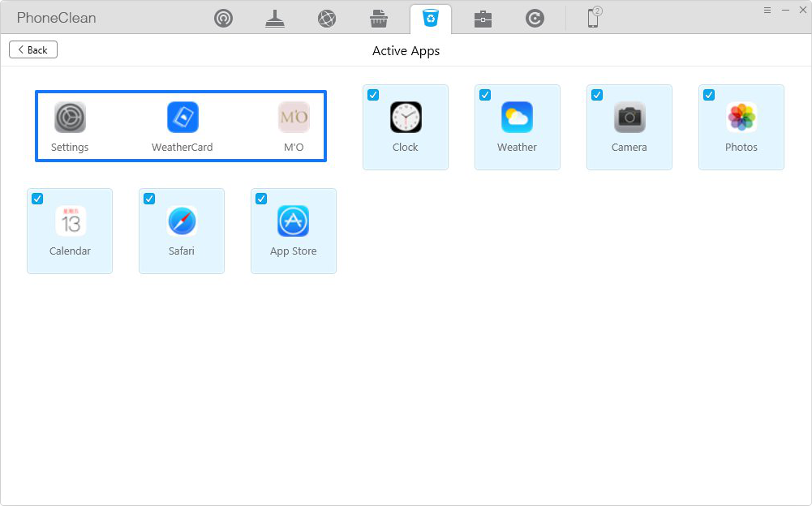Select the WeatherCard app icon
This screenshot has height=506, width=812.
tap(183, 118)
